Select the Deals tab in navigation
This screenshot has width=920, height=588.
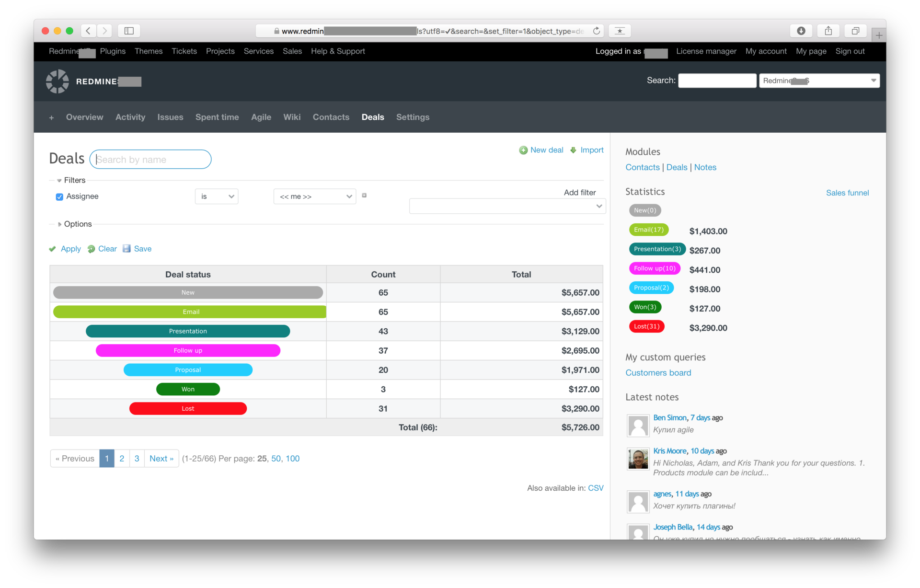click(373, 117)
